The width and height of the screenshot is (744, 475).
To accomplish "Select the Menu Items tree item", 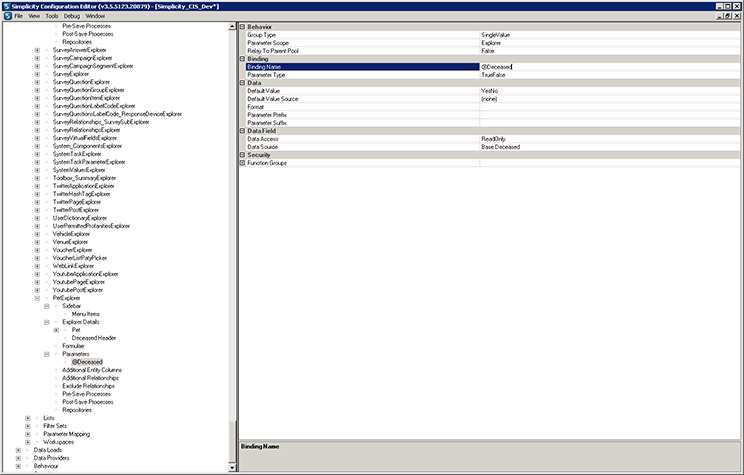I will tap(85, 314).
